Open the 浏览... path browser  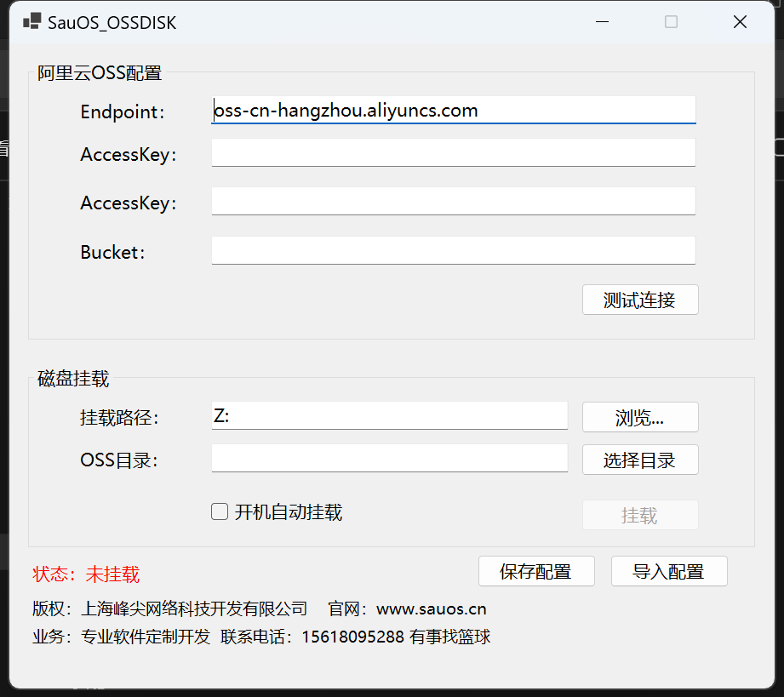click(x=640, y=417)
